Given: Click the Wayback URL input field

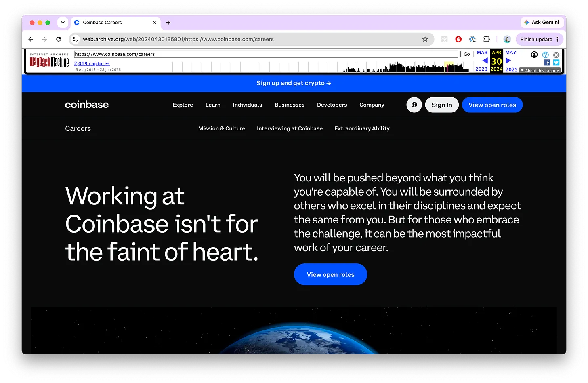Looking at the screenshot, I should click(266, 54).
